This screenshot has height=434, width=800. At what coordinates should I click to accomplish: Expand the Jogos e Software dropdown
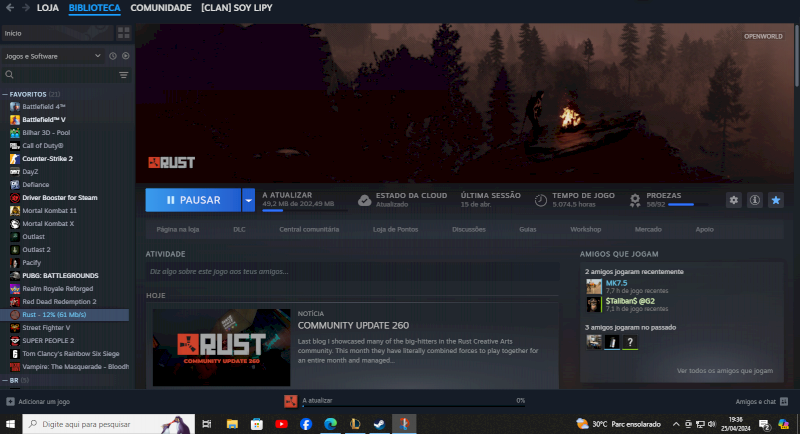coord(96,56)
